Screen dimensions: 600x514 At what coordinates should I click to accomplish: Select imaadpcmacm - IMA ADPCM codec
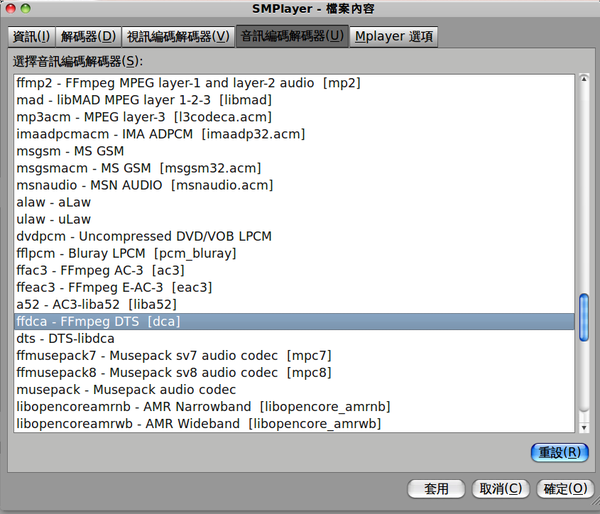point(294,134)
